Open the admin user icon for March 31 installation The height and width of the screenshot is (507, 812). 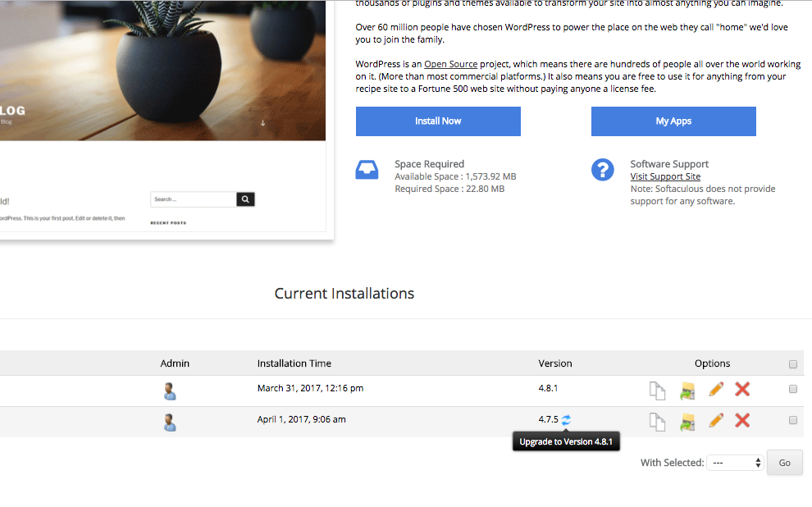point(170,391)
